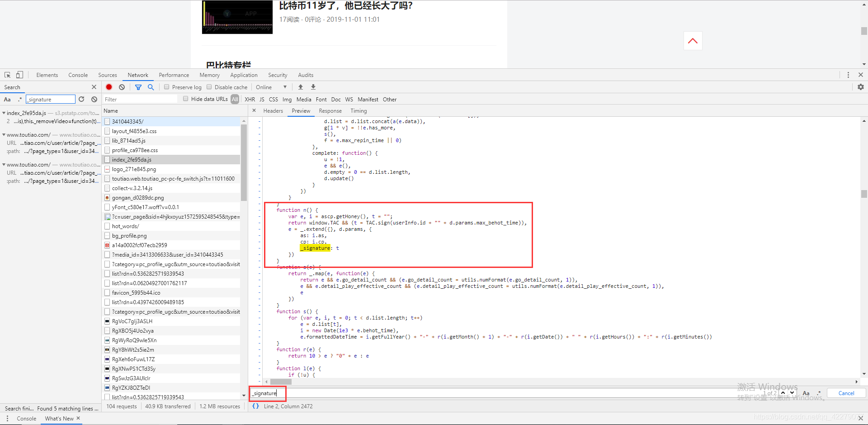Select request index_2fe95da.js in list

171,159
